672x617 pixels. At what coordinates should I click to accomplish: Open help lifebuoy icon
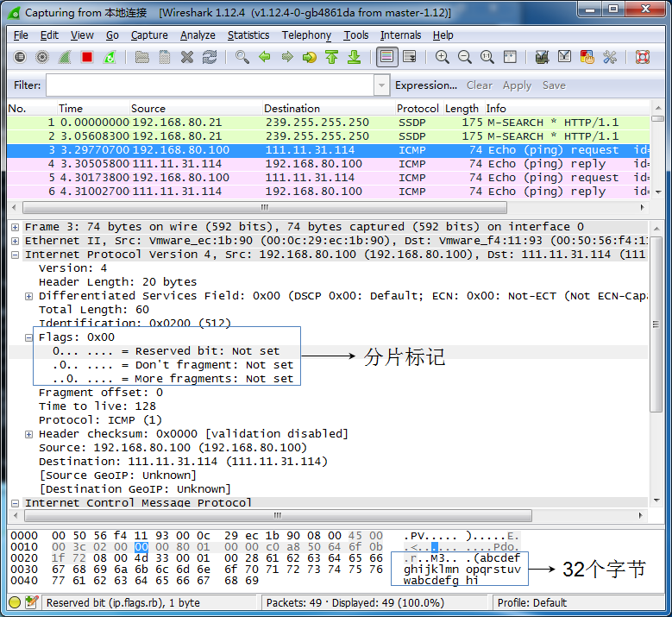[642, 57]
